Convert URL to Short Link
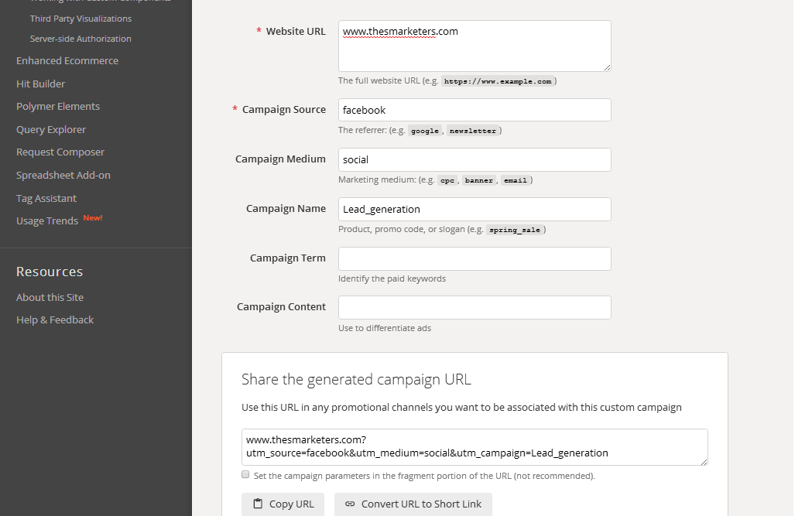 pos(413,504)
